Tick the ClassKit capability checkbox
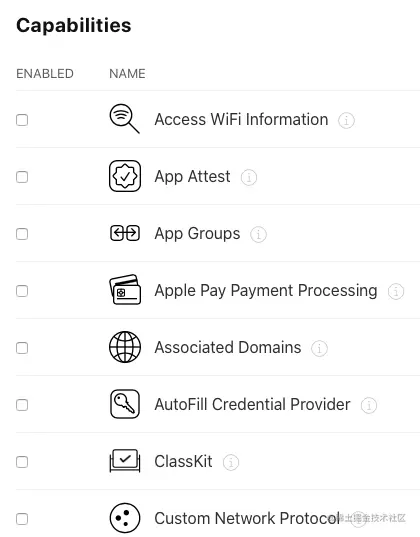Image resolution: width=420 pixels, height=537 pixels. pos(22,462)
